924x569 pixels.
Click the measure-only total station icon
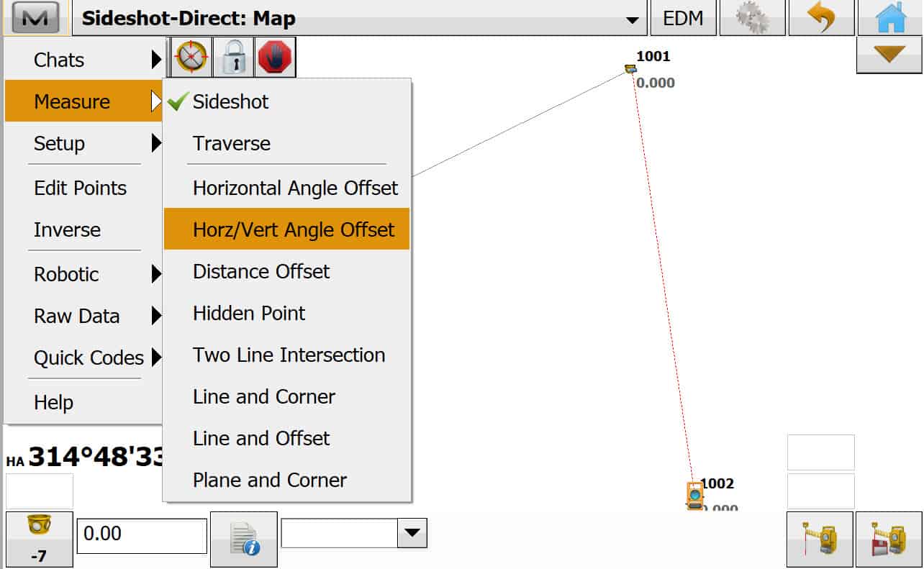[x=820, y=540]
